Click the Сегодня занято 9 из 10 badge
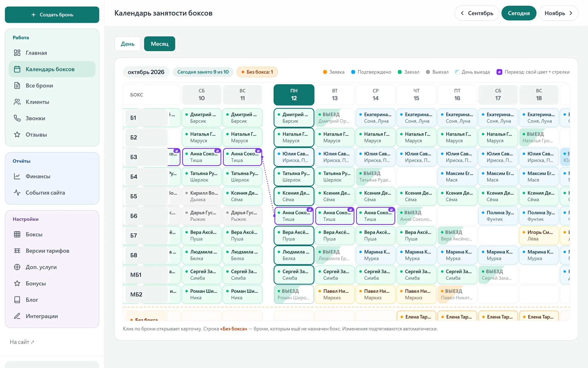Image resolution: width=588 pixels, height=368 pixels. coord(203,72)
